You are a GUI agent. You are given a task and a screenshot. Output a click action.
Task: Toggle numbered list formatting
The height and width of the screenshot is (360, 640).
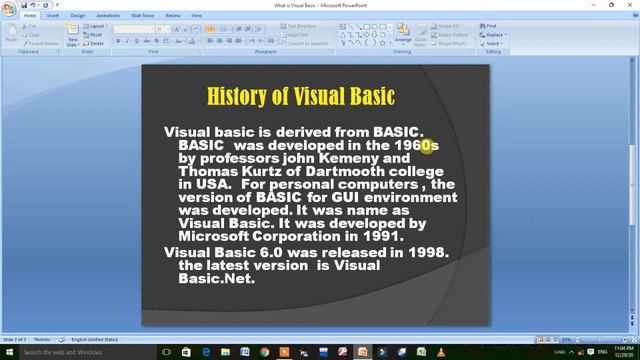(x=223, y=29)
